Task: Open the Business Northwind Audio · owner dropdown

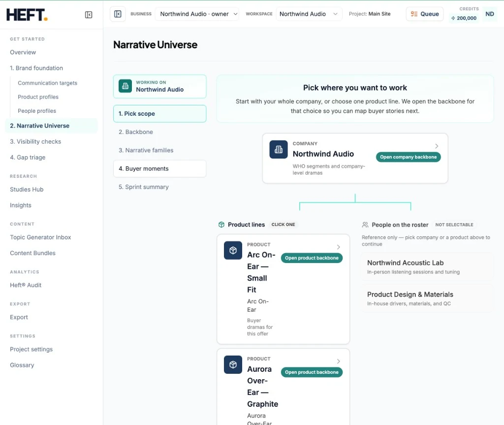Action: [x=197, y=14]
